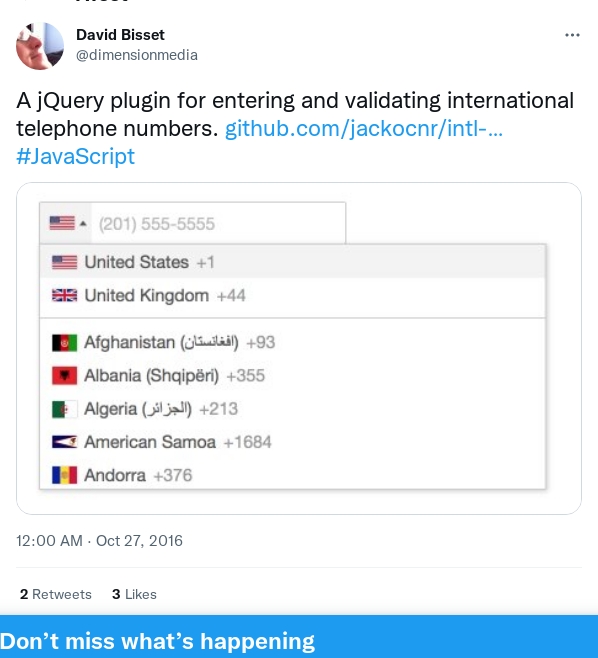Screen dimensions: 598x658
Task: Click the Albania flag icon
Action: 64,376
